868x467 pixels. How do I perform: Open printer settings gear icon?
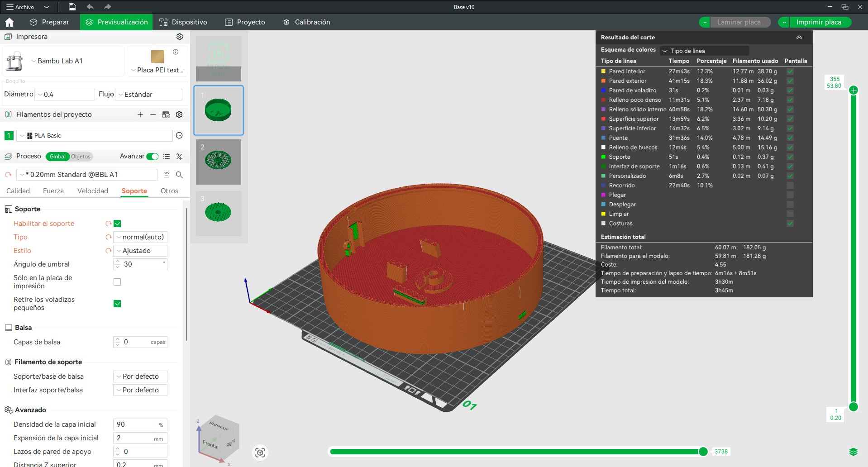click(180, 37)
